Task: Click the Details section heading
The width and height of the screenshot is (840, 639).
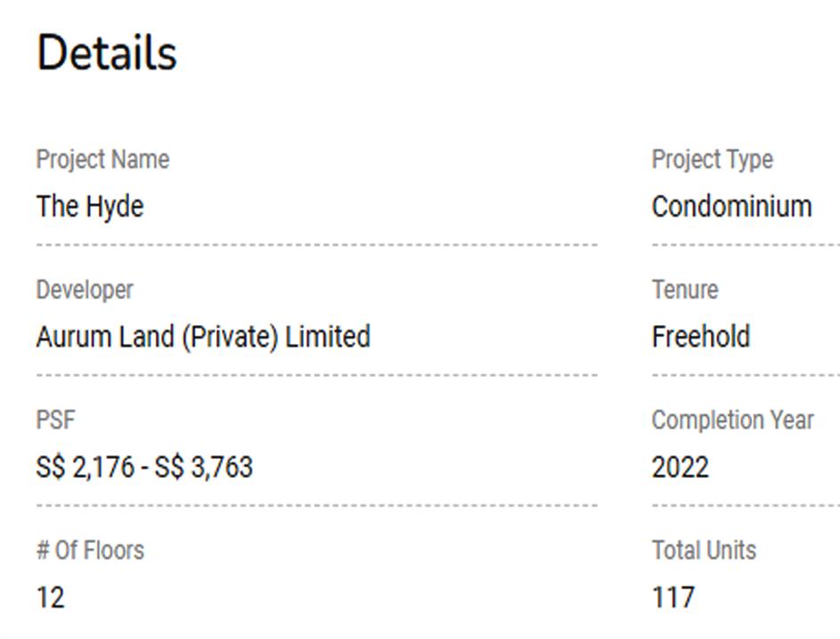Action: tap(107, 52)
